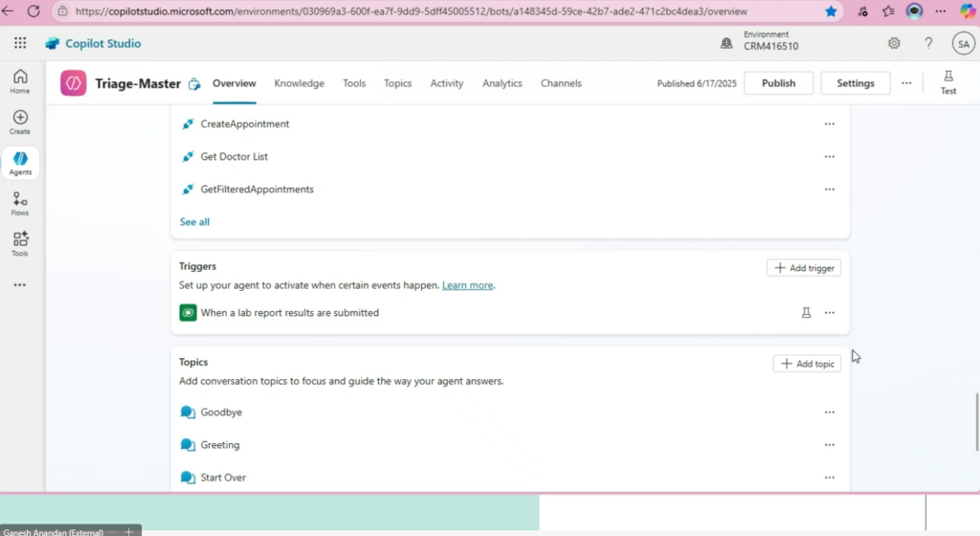Open the Test agent panel
This screenshot has width=980, height=536.
click(x=948, y=82)
